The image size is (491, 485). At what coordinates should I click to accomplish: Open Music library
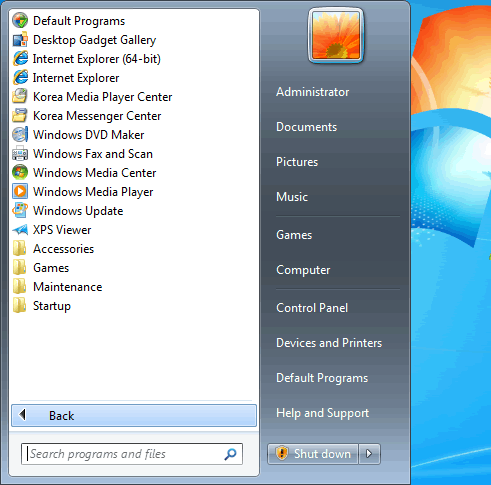coord(292,197)
